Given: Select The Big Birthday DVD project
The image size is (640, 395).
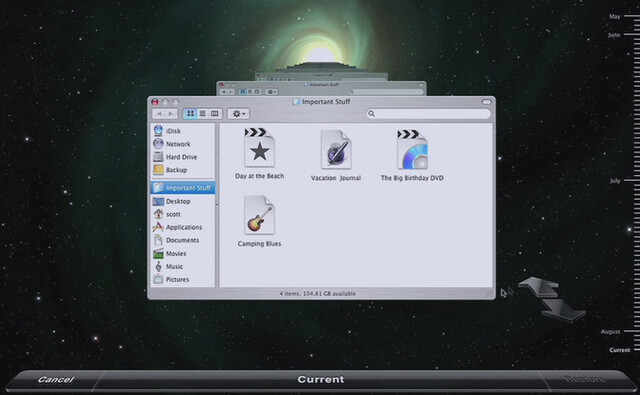Looking at the screenshot, I should pos(412,155).
